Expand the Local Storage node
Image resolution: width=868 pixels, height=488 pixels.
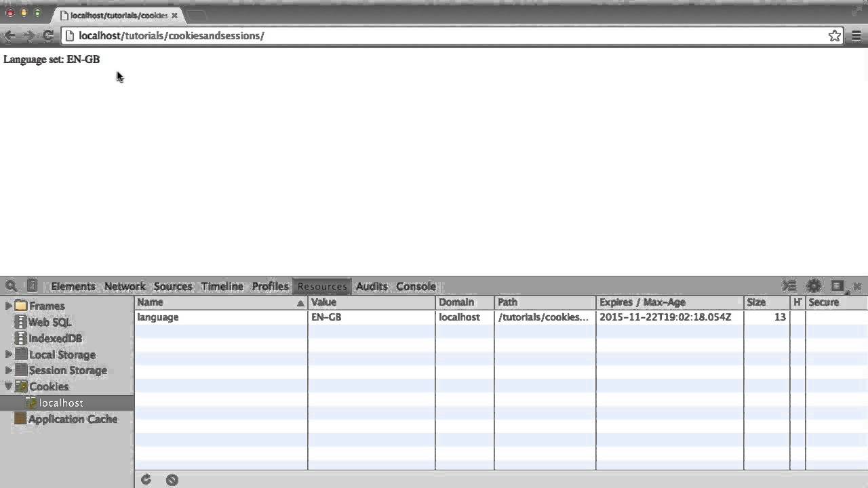(8, 354)
